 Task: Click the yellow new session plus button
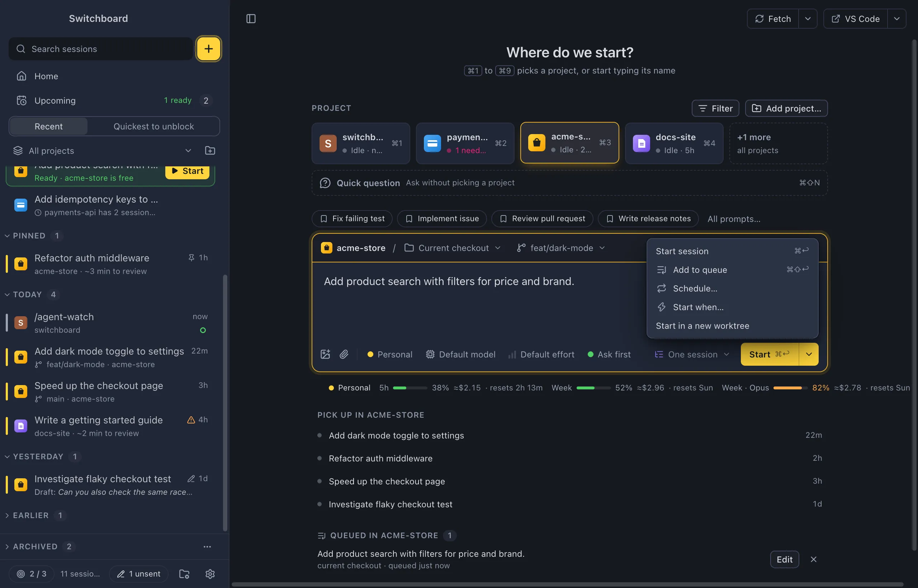[208, 48]
